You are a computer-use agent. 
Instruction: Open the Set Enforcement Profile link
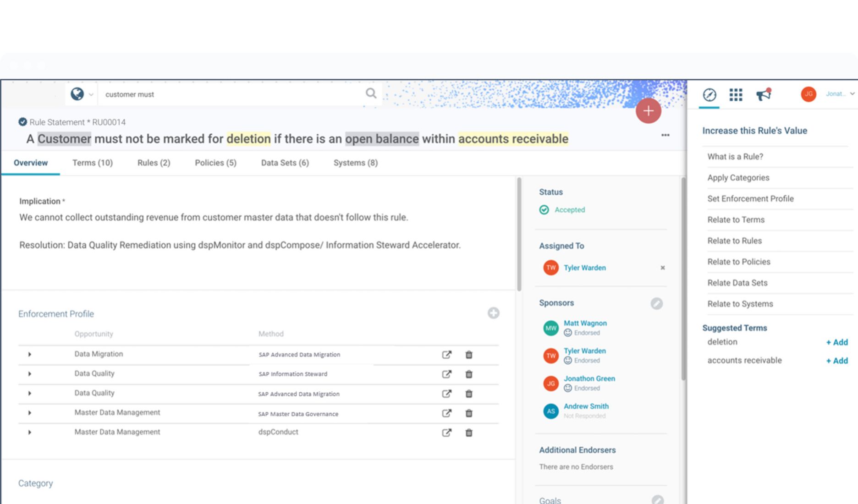click(x=750, y=198)
